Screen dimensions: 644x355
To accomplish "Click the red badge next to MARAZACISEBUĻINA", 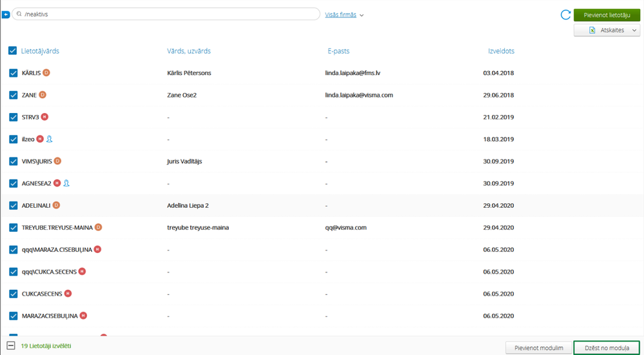I will coord(83,316).
